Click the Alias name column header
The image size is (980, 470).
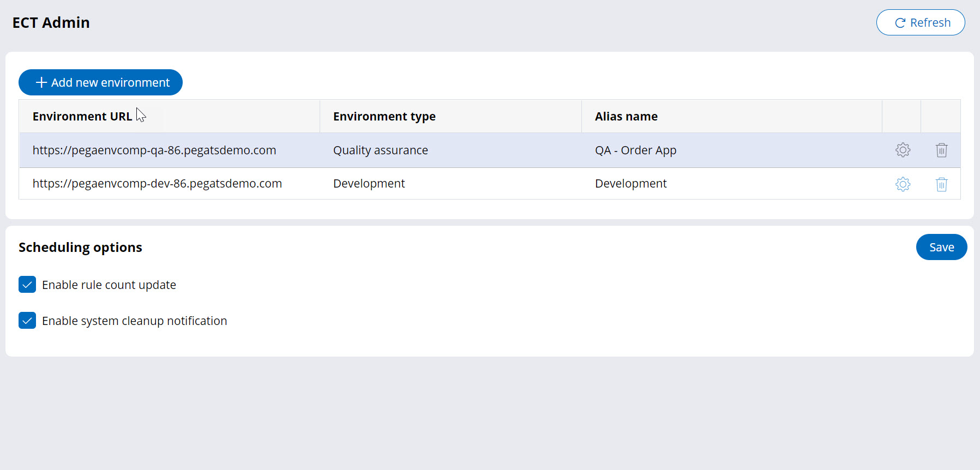(x=626, y=116)
